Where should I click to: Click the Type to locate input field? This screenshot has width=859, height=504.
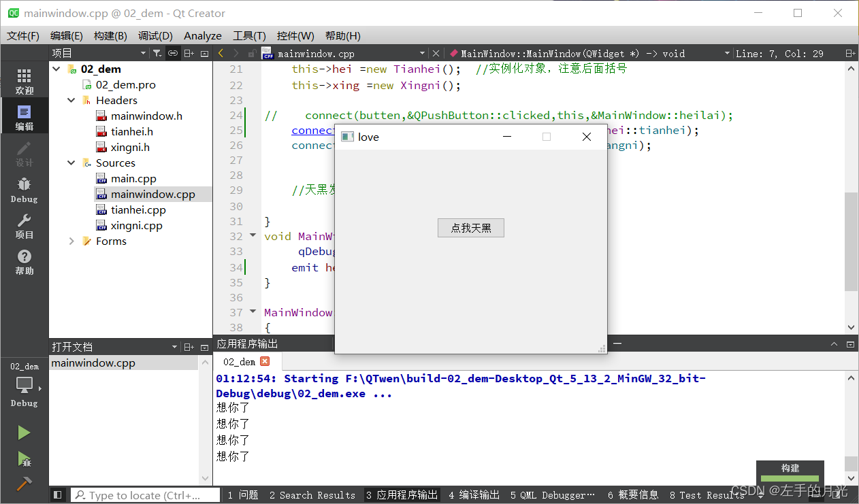click(x=145, y=494)
